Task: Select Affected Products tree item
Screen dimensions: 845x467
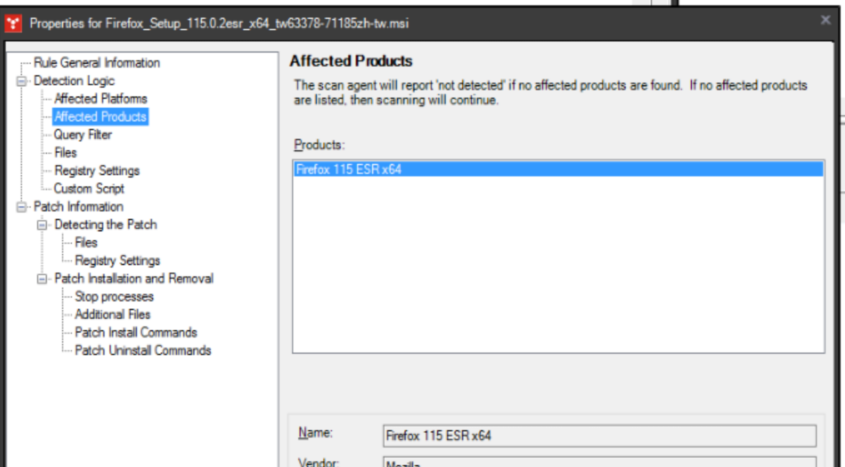Action: coord(100,117)
